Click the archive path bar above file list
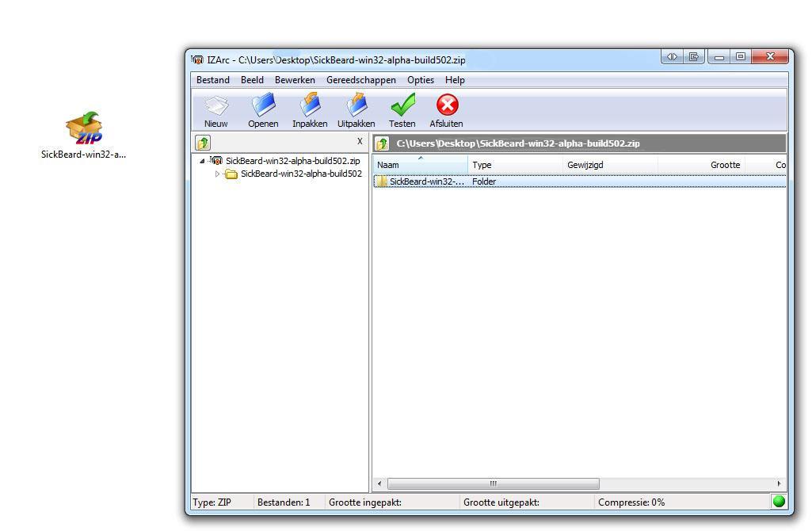 pyautogui.click(x=579, y=143)
